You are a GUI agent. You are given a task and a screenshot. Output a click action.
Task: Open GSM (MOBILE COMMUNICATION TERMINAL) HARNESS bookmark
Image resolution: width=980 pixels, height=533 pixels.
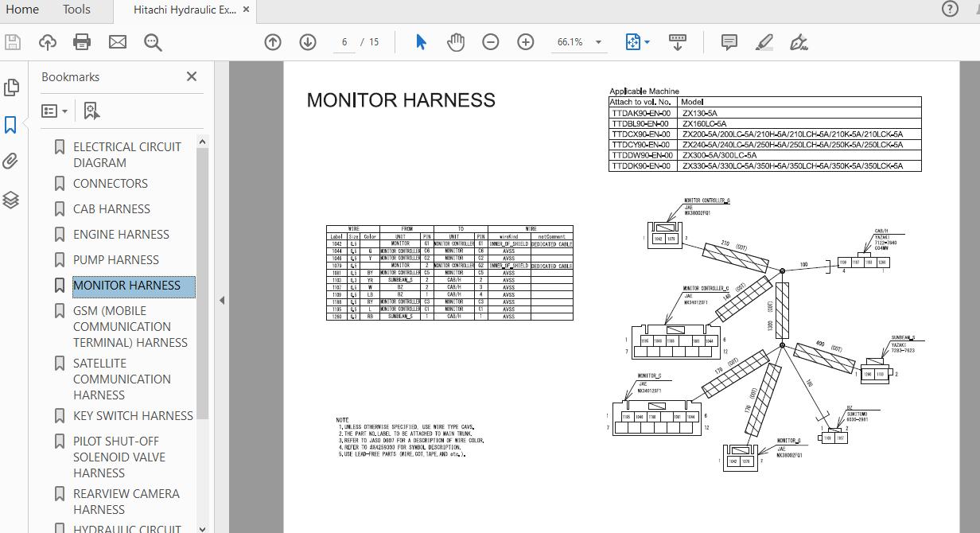(x=130, y=326)
